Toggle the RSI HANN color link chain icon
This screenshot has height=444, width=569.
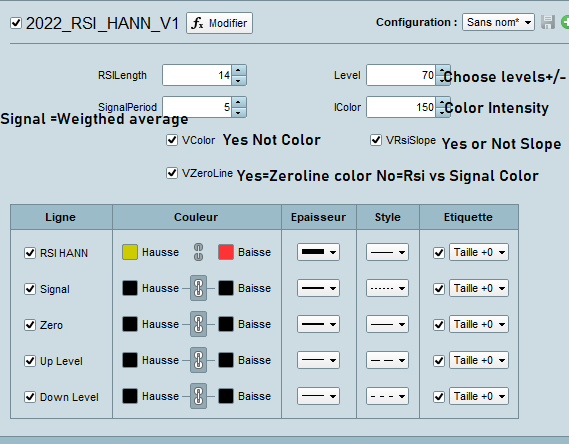pos(198,252)
